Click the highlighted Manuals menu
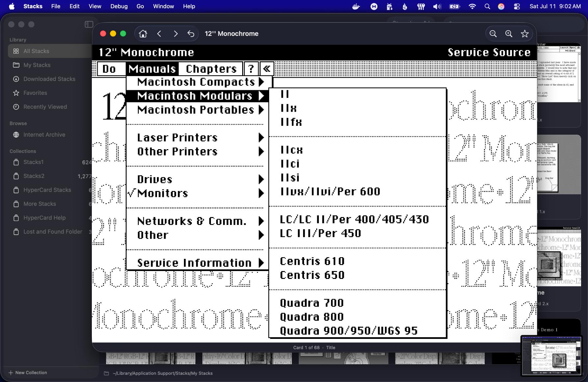Viewport: 588px width, 382px height. (152, 69)
